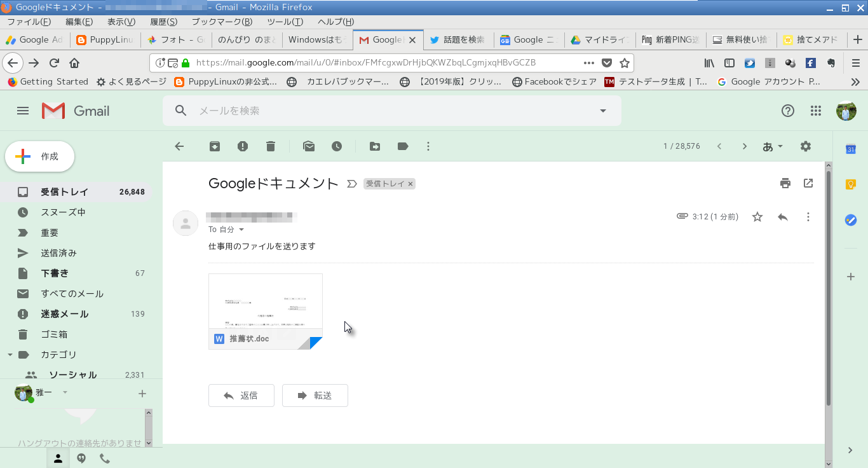Image resolution: width=868 pixels, height=468 pixels.
Task: Click the 転送 forward button
Action: click(x=315, y=396)
